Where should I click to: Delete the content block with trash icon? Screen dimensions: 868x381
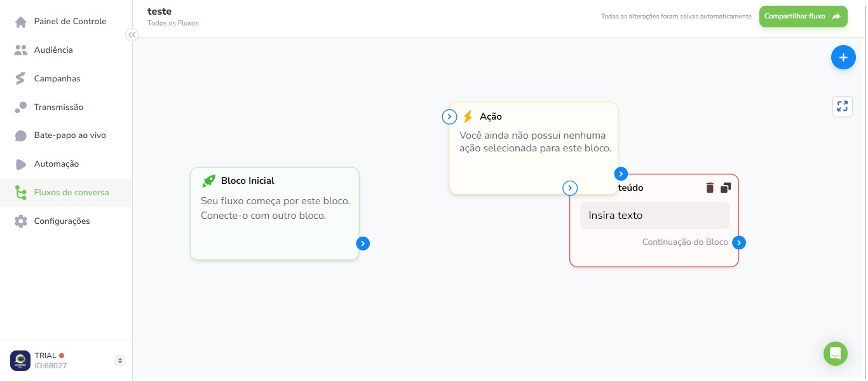click(x=710, y=188)
